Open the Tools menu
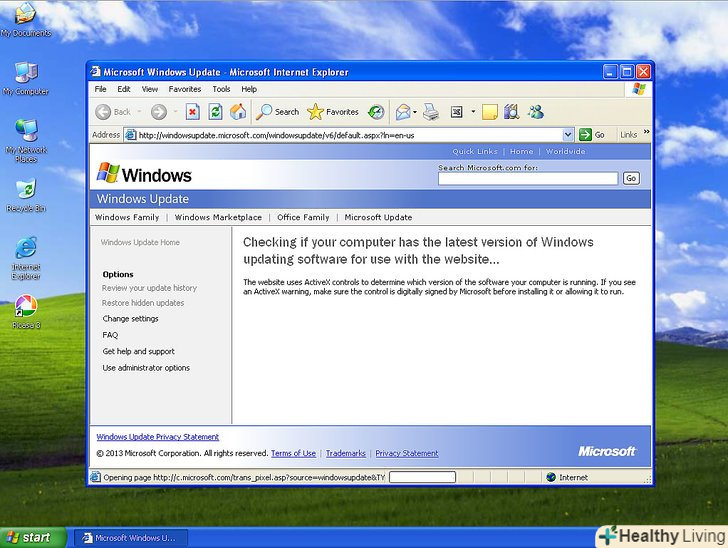This screenshot has width=728, height=548. pos(221,89)
